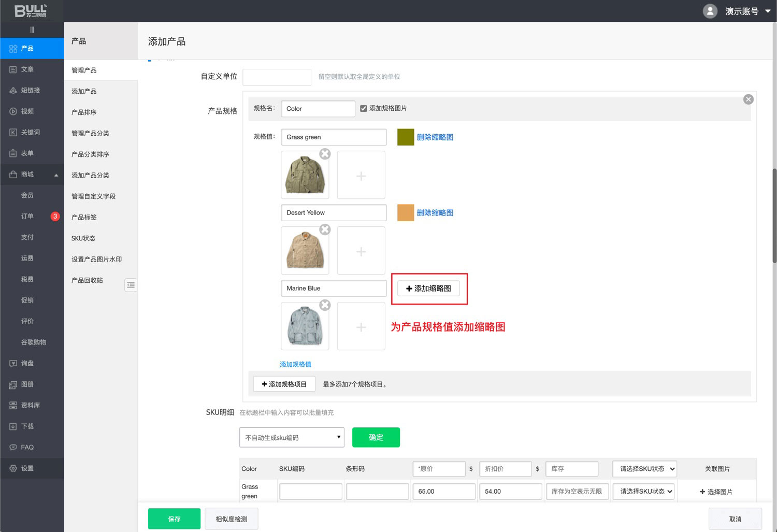The width and height of the screenshot is (777, 532).
Task: Click the user avatar icon in header
Action: point(710,11)
